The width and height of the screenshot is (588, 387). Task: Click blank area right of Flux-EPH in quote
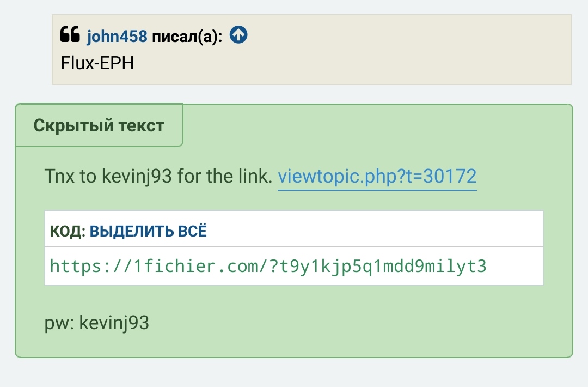tap(348, 63)
